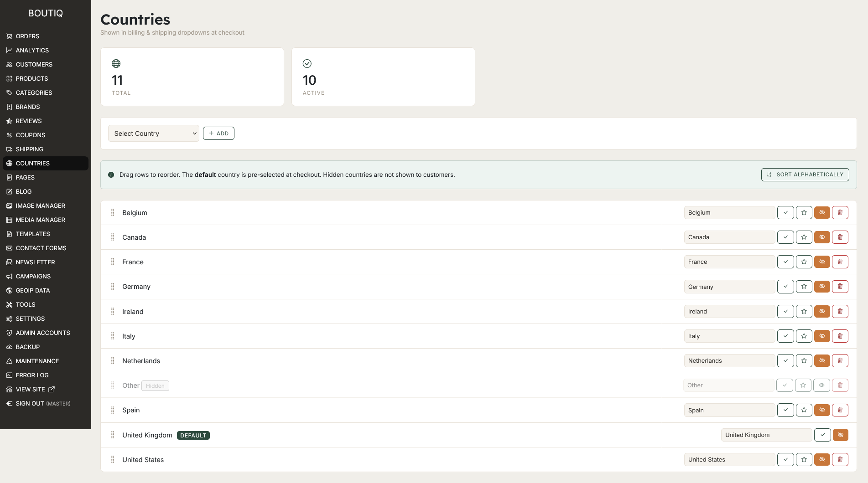Go to Image Manager
The width and height of the screenshot is (868, 483).
coord(46,206)
